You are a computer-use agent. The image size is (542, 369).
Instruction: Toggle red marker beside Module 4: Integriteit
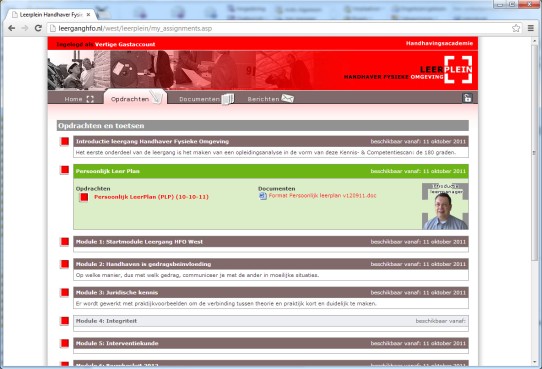65,321
